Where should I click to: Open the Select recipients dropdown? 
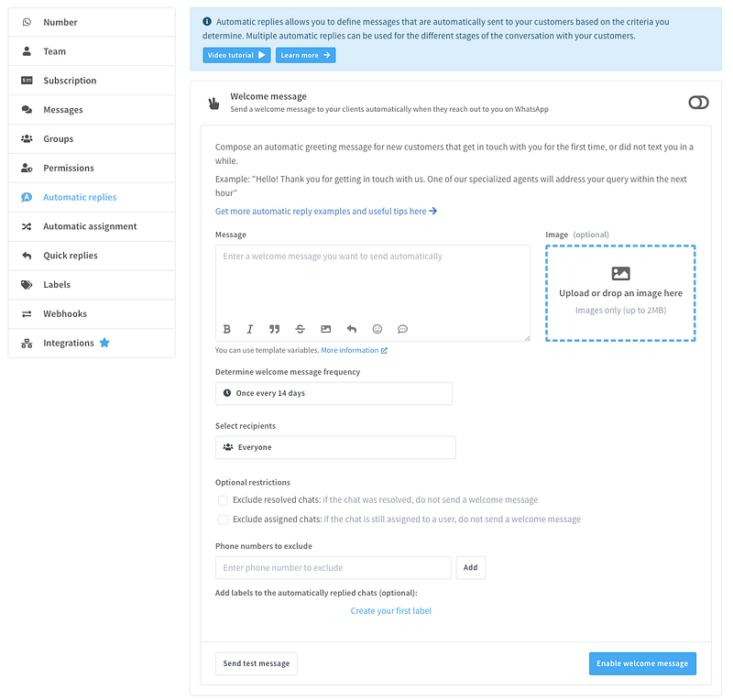coord(335,447)
